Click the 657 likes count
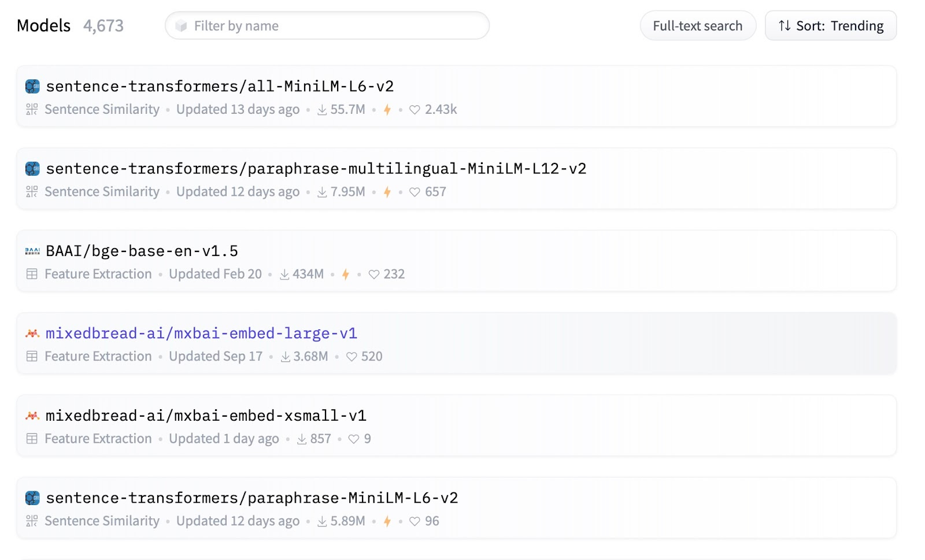This screenshot has width=925, height=560. [436, 192]
